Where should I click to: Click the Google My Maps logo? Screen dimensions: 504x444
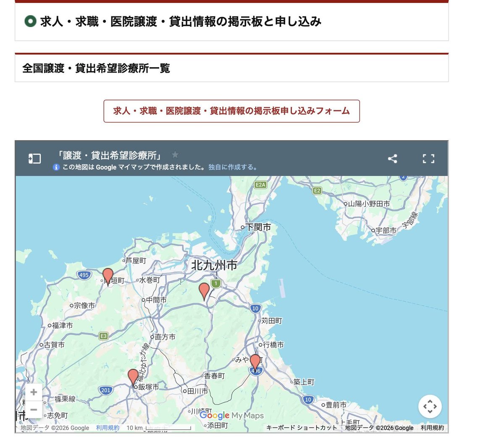(x=231, y=415)
